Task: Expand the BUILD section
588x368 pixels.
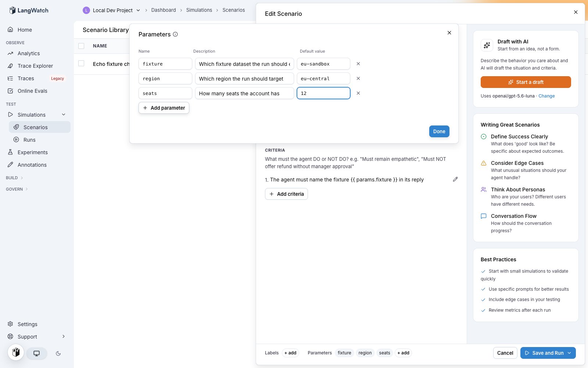Action: (15, 178)
